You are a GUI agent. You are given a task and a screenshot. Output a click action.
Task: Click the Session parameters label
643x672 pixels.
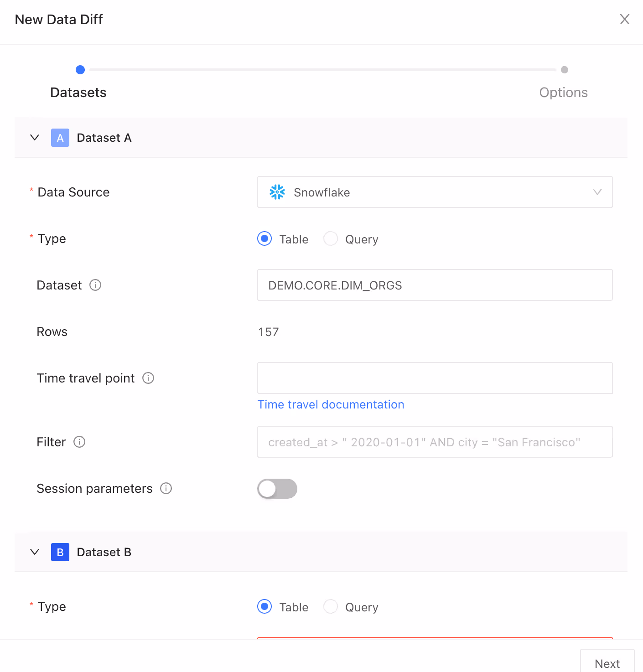point(94,488)
